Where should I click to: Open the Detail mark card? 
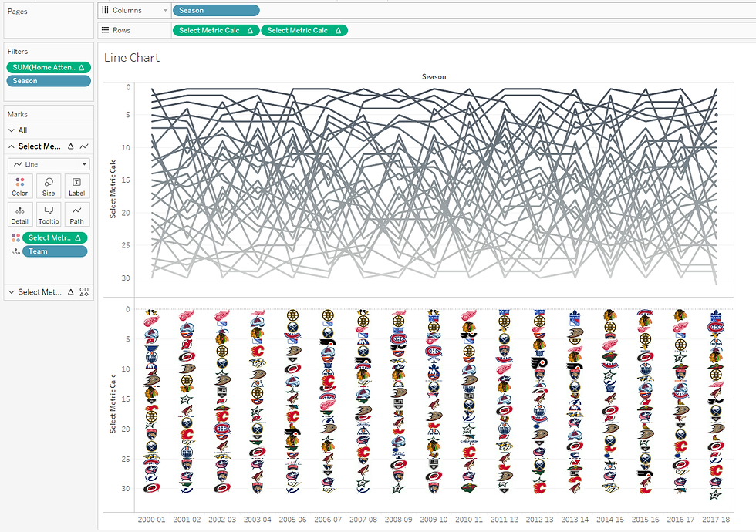(x=20, y=214)
